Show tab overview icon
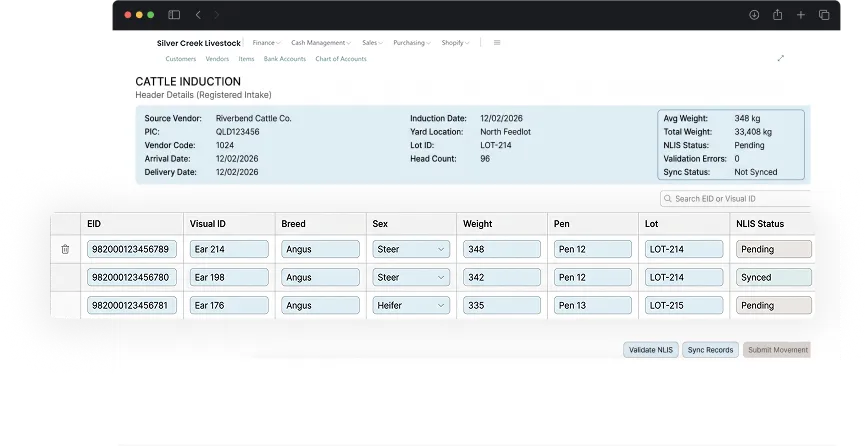The image size is (865, 446). (824, 15)
